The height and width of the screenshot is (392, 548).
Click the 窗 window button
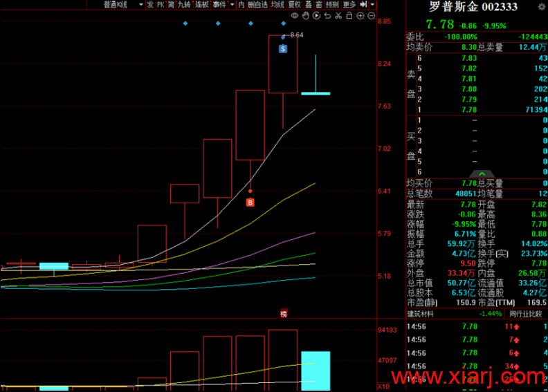(319, 5)
